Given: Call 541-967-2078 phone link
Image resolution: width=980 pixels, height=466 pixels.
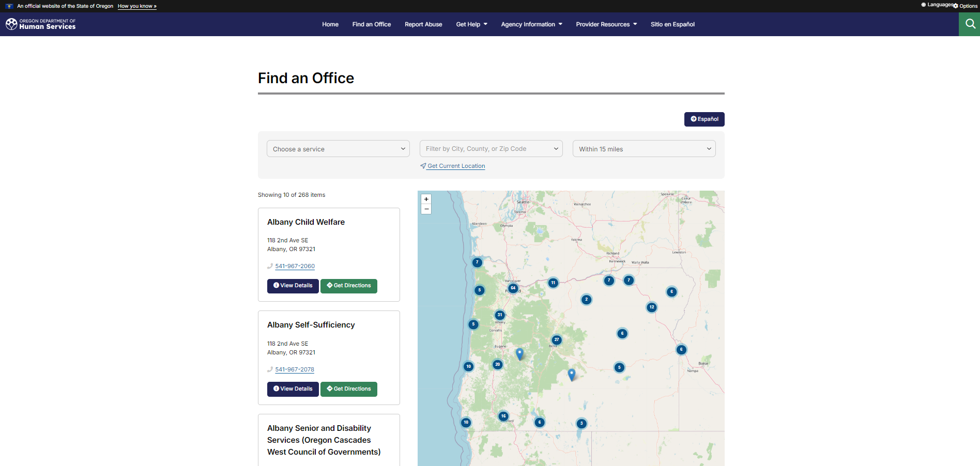Looking at the screenshot, I should 295,369.
